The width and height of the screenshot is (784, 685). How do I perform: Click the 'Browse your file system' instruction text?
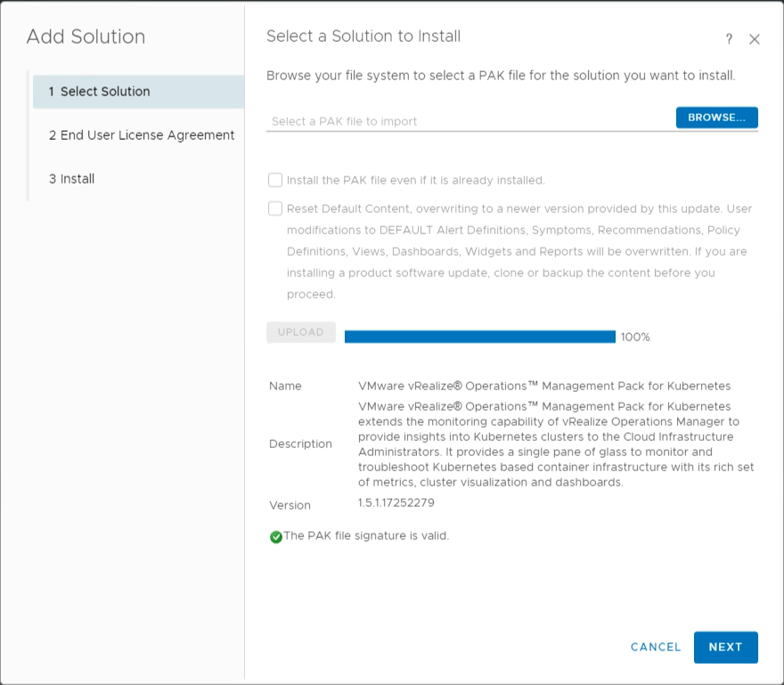pos(501,76)
